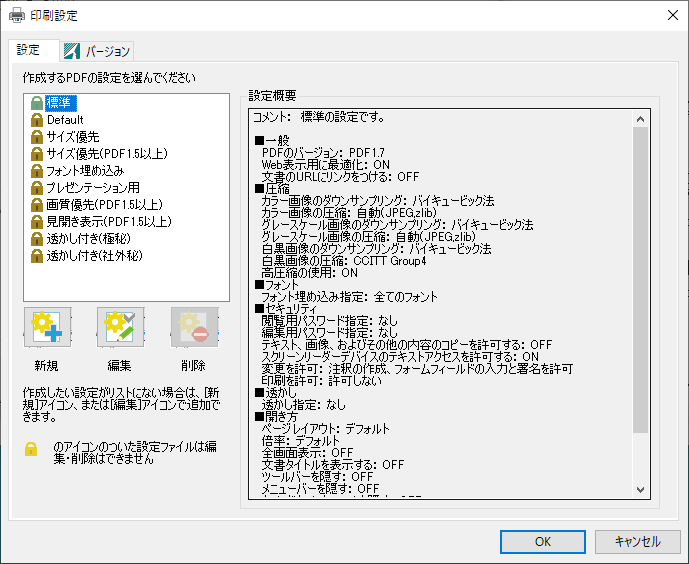Viewport: 689px width, 564px height.
Task: Click the 編集 label under the icon
Action: point(120,365)
